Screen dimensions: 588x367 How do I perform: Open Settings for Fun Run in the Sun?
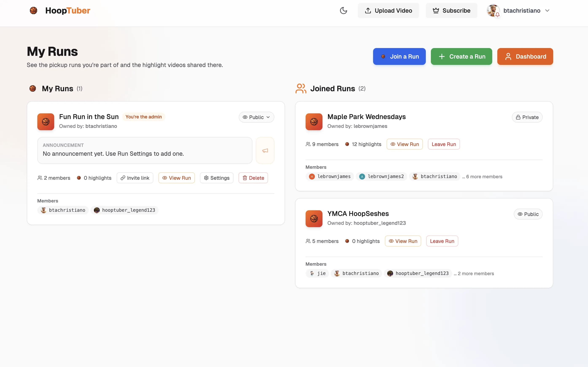216,178
